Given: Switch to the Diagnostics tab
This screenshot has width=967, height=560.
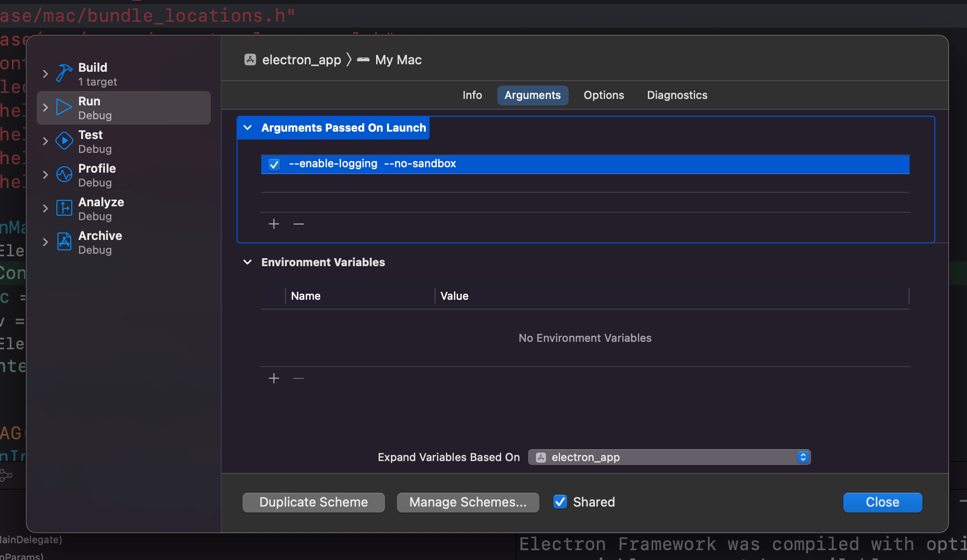Looking at the screenshot, I should [677, 95].
